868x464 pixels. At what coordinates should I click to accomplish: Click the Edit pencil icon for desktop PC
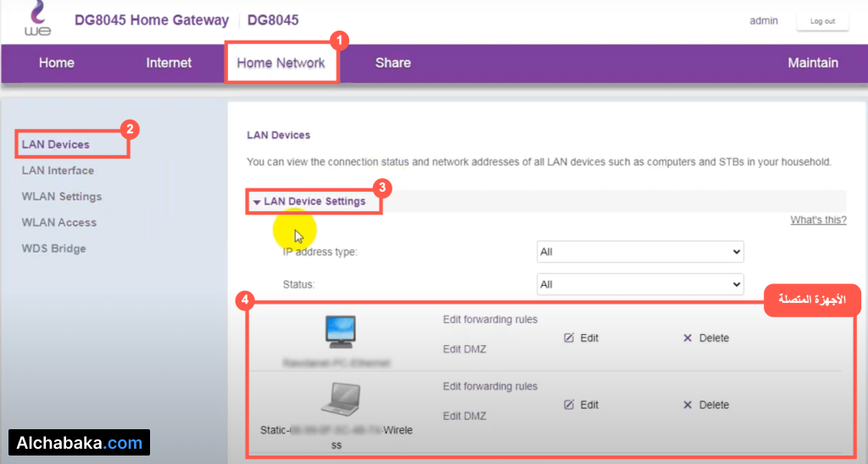point(570,338)
